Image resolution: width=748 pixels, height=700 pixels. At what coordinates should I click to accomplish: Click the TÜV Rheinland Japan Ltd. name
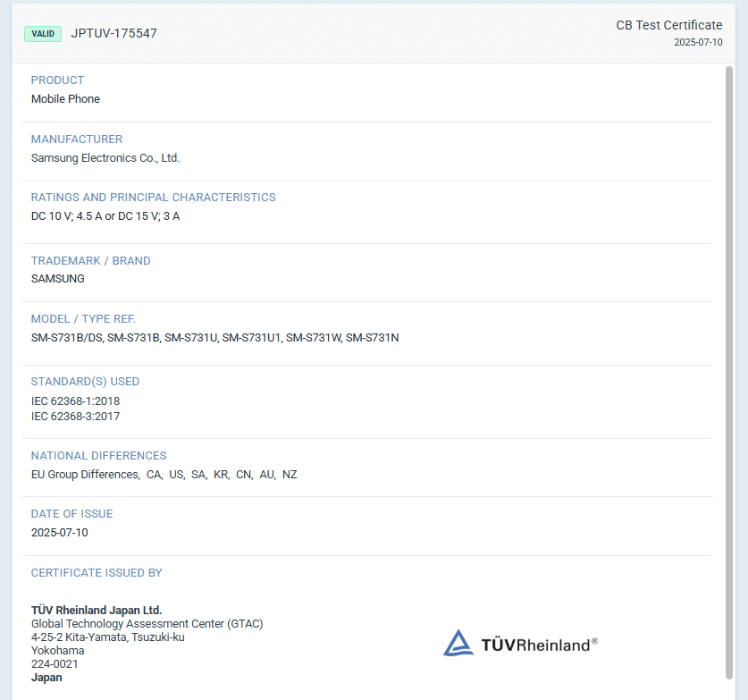pos(97,611)
